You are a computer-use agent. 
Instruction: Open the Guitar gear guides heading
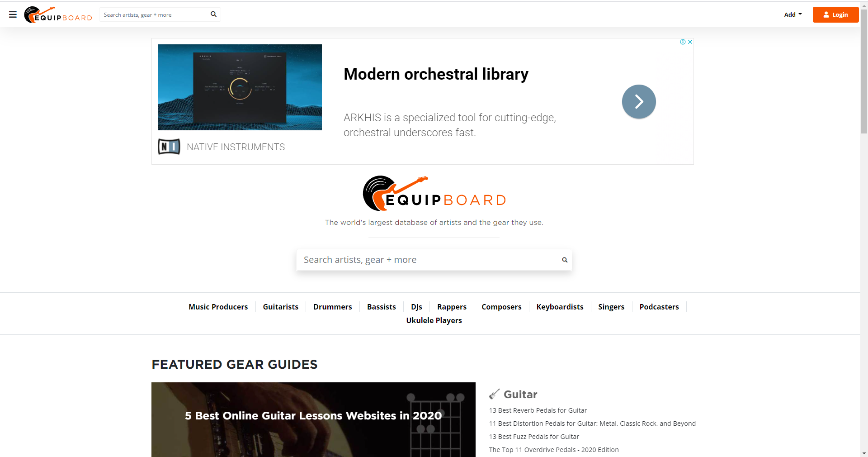[520, 394]
